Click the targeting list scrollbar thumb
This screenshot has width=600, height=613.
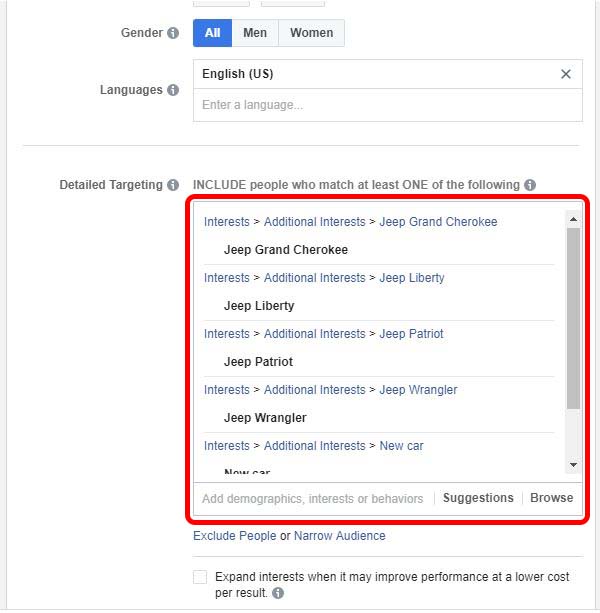pos(573,318)
